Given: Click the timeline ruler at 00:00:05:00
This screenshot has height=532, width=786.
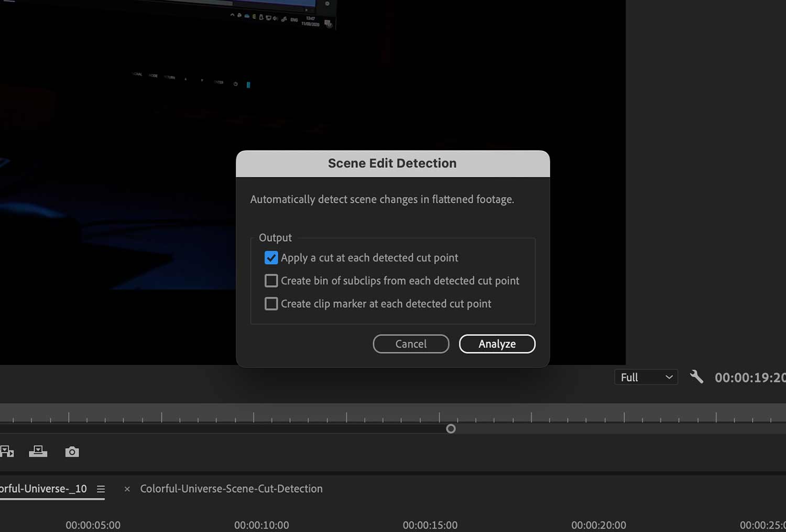Looking at the screenshot, I should pos(93,525).
